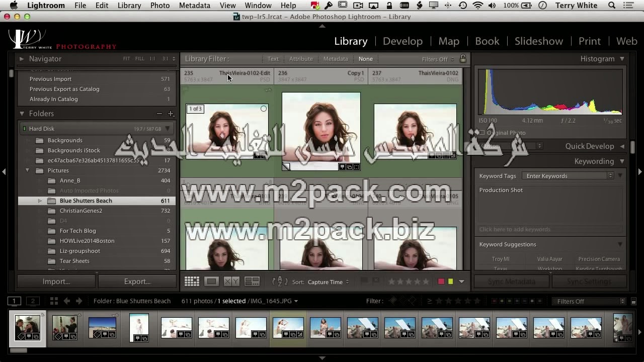Switch to the Slideshow module

click(539, 41)
